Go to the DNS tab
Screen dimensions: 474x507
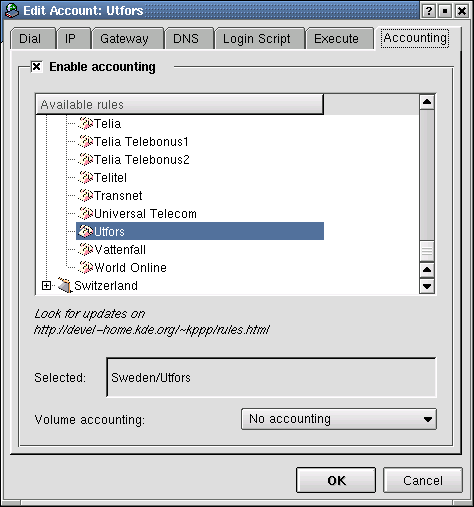coord(188,39)
